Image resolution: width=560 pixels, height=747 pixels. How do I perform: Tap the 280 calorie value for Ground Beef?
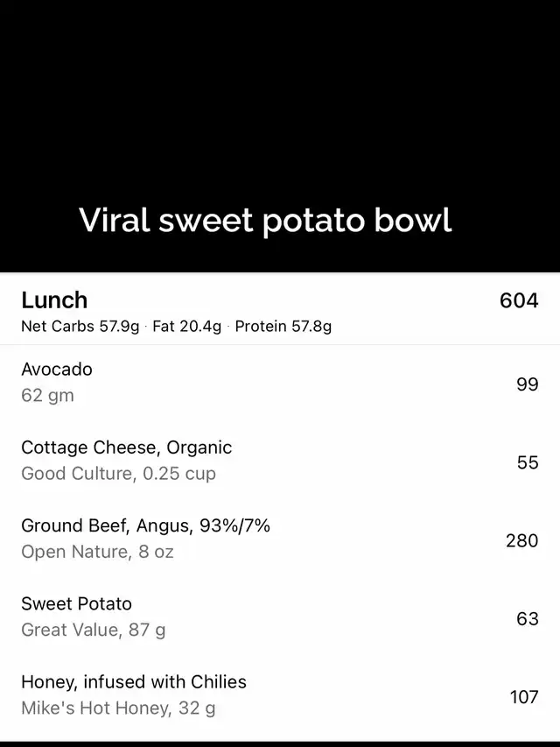click(x=521, y=540)
